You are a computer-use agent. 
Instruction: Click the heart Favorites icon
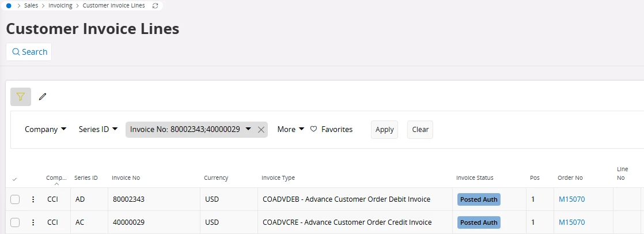(313, 129)
